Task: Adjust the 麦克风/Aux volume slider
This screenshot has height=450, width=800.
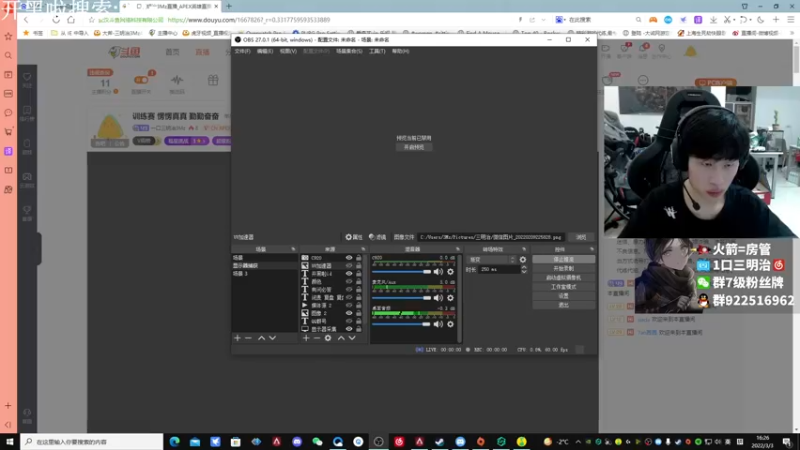Action: click(x=402, y=298)
